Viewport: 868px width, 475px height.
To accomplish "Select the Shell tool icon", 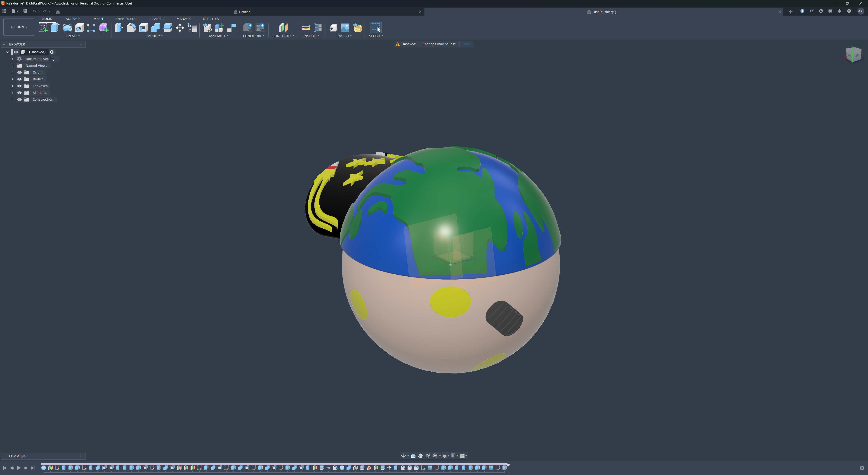I will point(143,28).
